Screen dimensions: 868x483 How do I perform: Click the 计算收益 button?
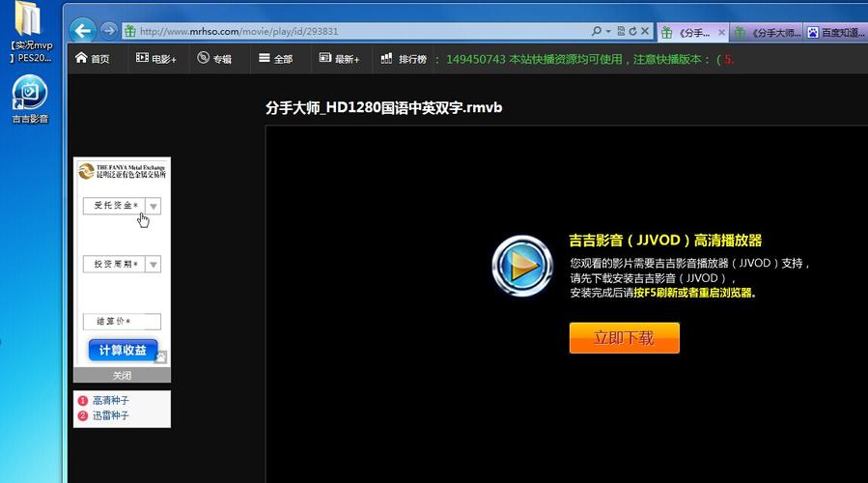(123, 350)
